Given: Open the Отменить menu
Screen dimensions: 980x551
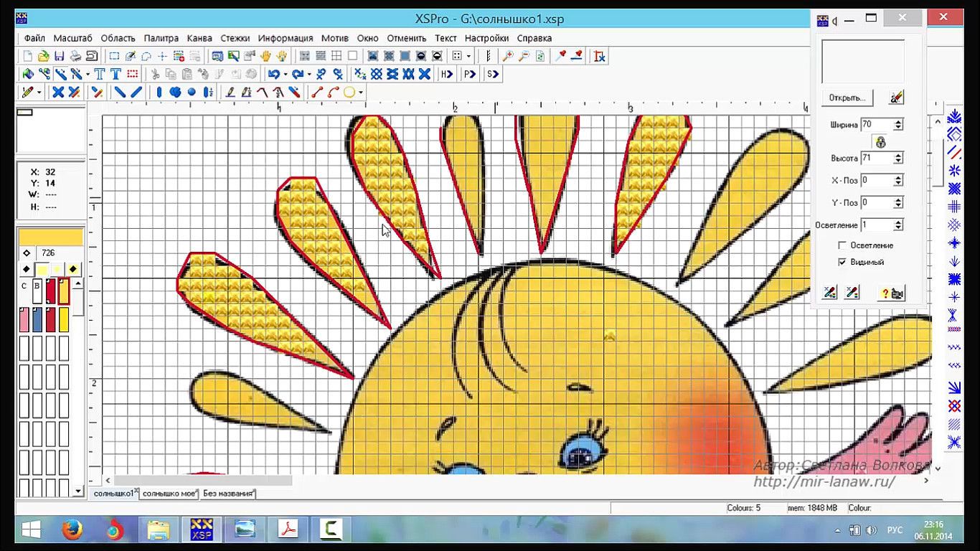Looking at the screenshot, I should 407,38.
